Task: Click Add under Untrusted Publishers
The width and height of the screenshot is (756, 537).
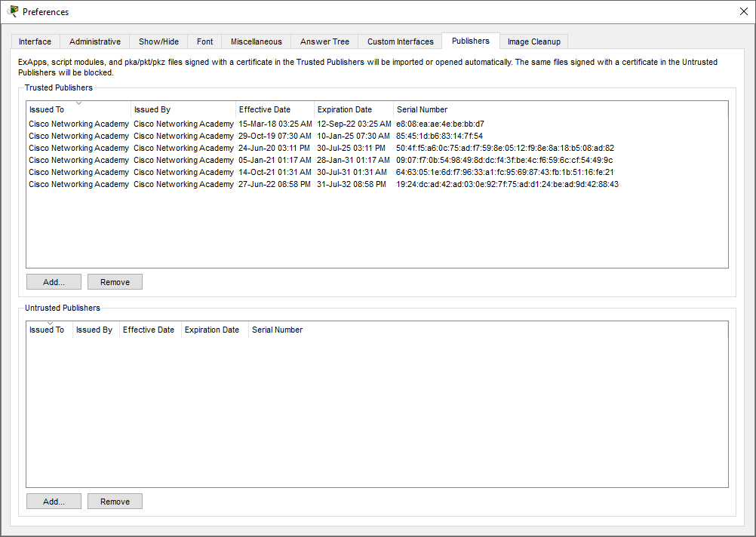Action: tap(54, 502)
